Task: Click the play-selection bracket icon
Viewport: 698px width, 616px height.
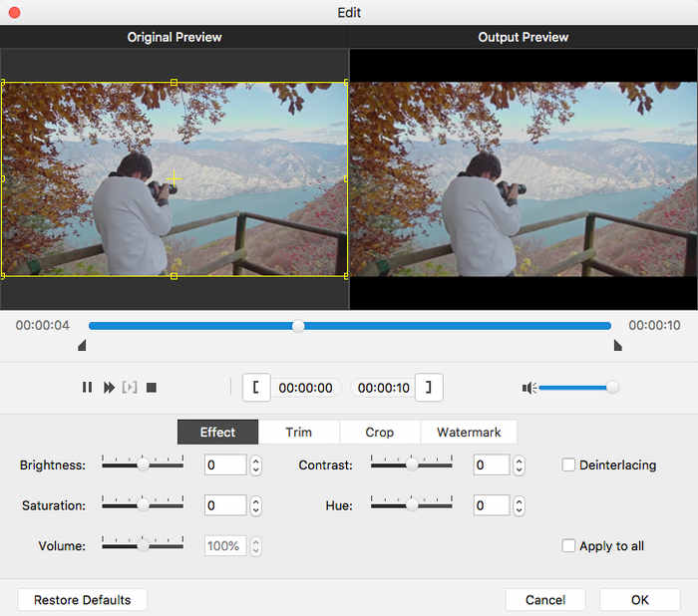Action: 130,387
